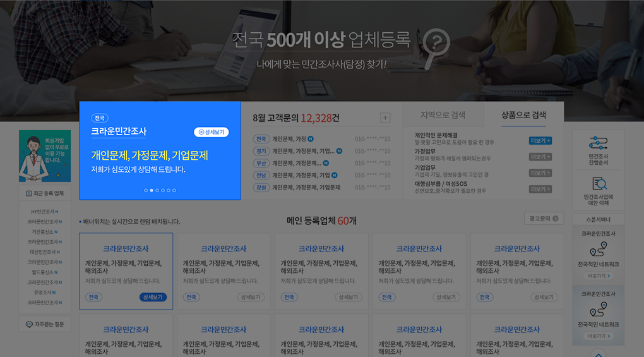This screenshot has width=644, height=357.
Task: Click the 자주묻는 질문 speech bubble icon
Action: [29, 324]
